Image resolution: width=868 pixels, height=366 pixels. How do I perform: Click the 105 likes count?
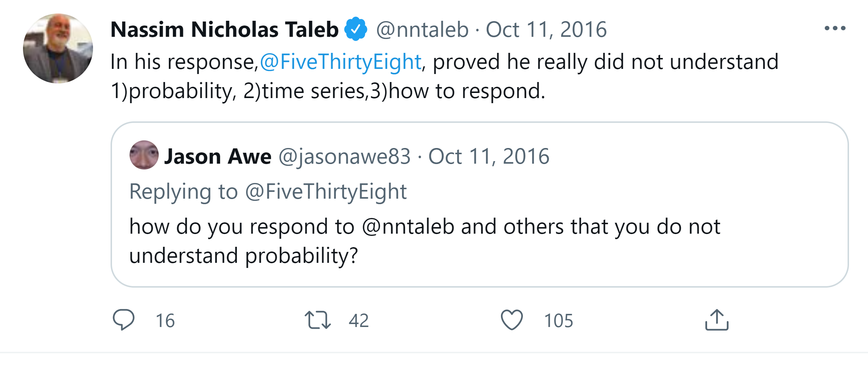click(x=559, y=321)
